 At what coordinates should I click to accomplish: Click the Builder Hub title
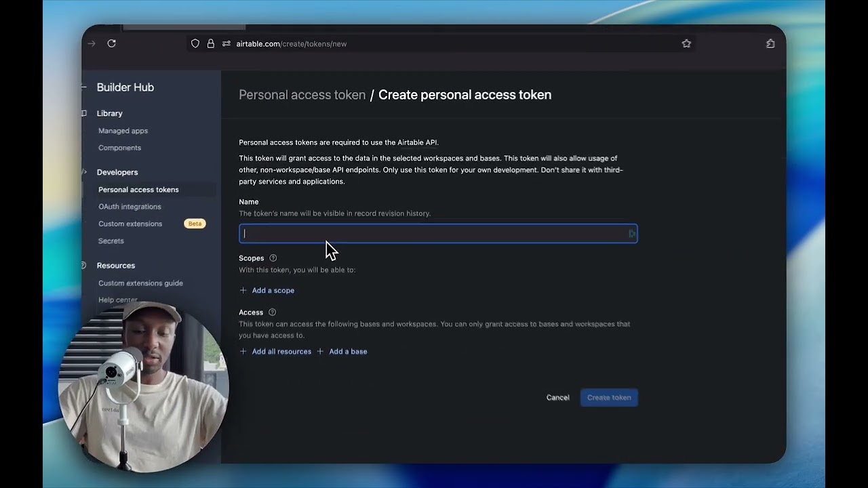click(125, 87)
